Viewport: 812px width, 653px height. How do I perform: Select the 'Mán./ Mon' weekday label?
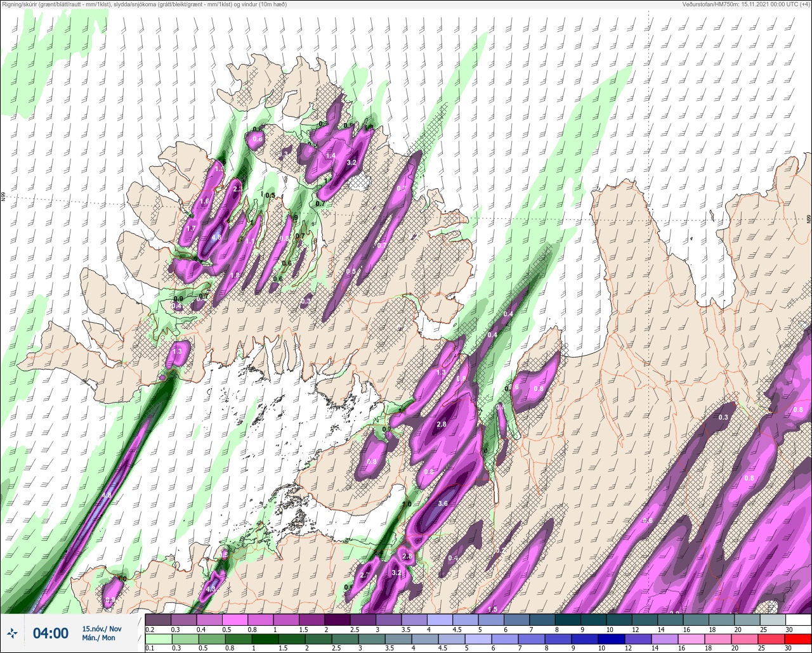[x=99, y=638]
